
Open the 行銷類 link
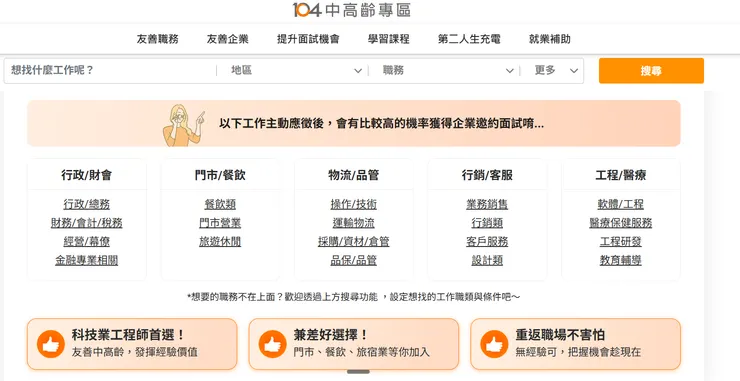click(487, 223)
